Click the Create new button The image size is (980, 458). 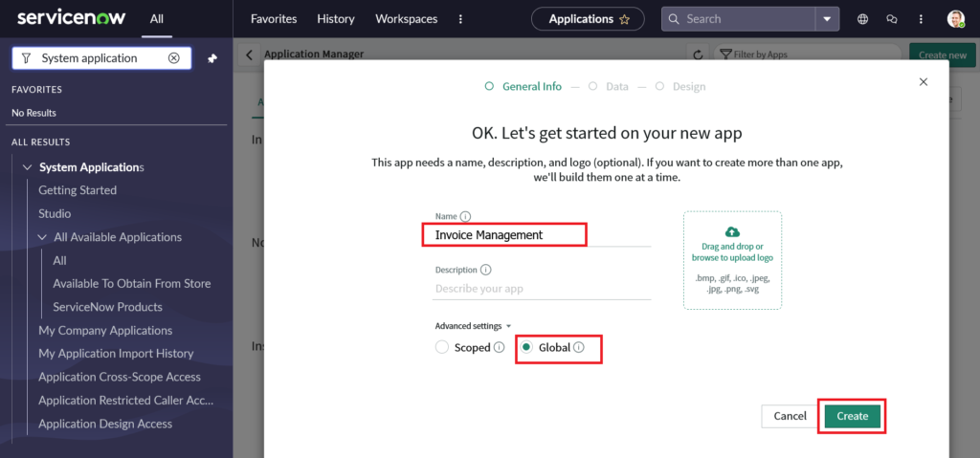coord(943,55)
